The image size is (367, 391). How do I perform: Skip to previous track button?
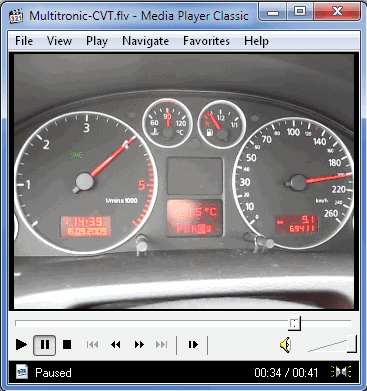[92, 344]
